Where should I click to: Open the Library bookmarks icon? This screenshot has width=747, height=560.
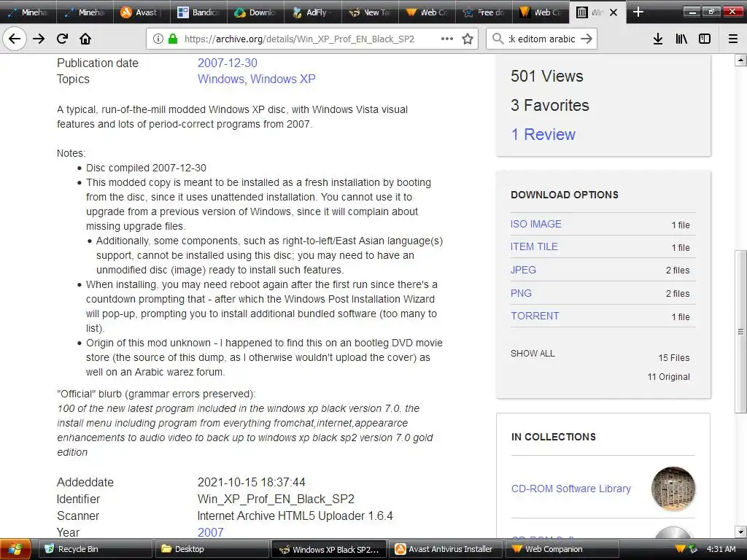pos(681,39)
